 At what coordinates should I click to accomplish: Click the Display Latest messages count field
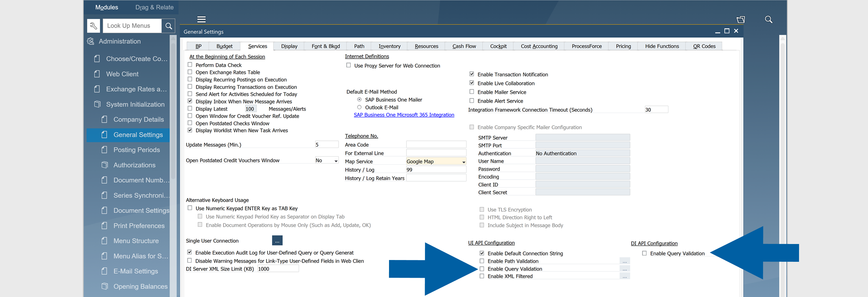pos(250,109)
